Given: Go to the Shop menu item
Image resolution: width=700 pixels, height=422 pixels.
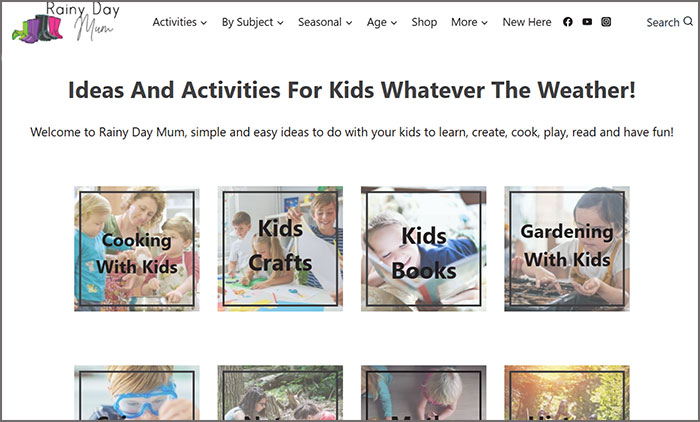Looking at the screenshot, I should click(424, 22).
